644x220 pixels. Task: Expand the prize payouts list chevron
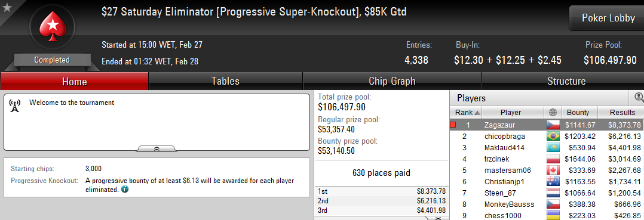[437, 218]
